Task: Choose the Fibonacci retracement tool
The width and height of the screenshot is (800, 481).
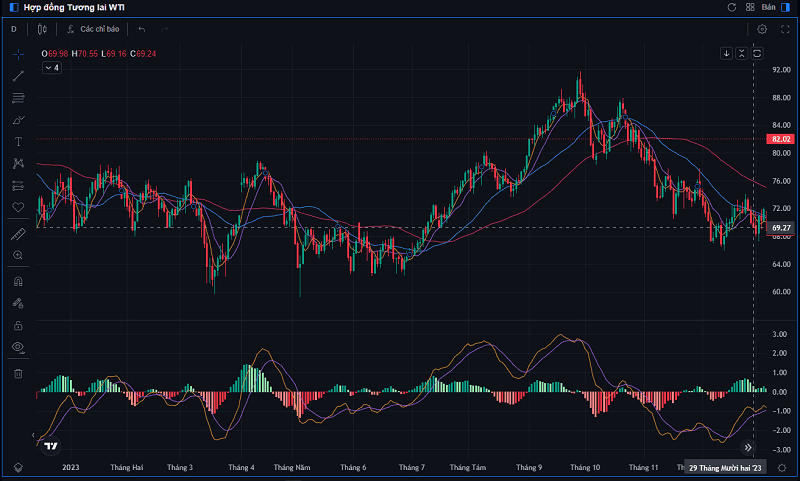Action: pos(17,98)
